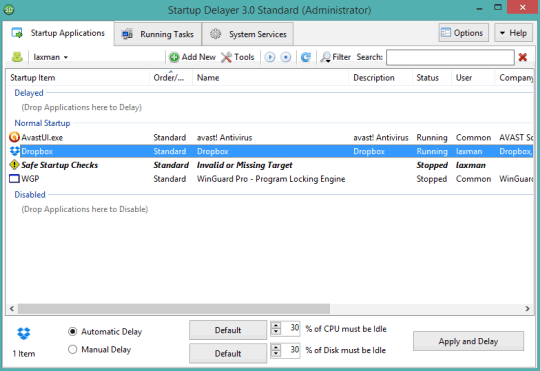
Task: Sort by the Status column header
Action: (x=432, y=78)
